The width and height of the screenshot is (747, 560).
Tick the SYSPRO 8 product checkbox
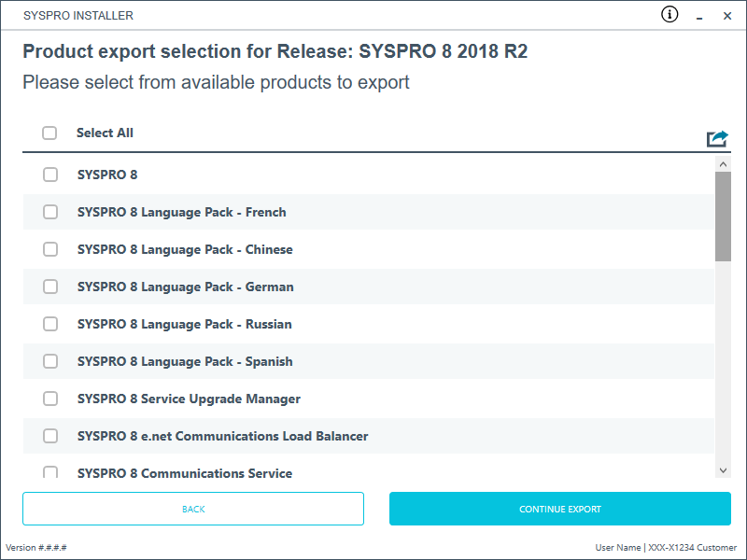(50, 175)
